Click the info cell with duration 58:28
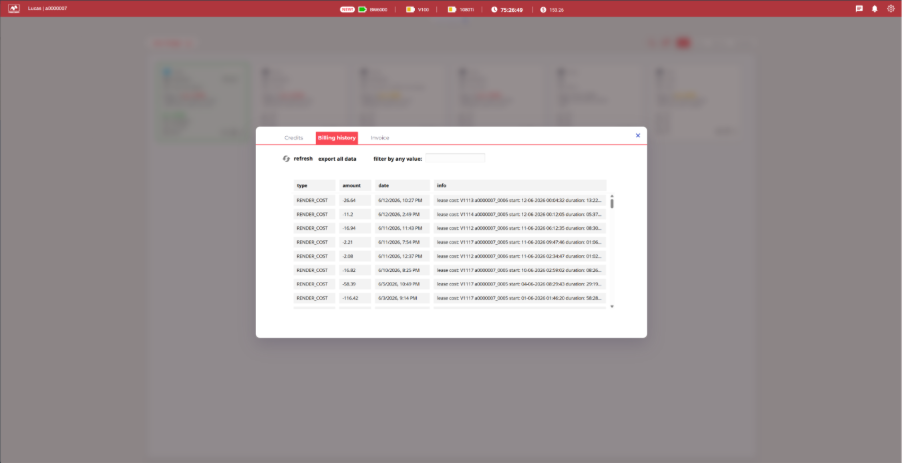 520,298
